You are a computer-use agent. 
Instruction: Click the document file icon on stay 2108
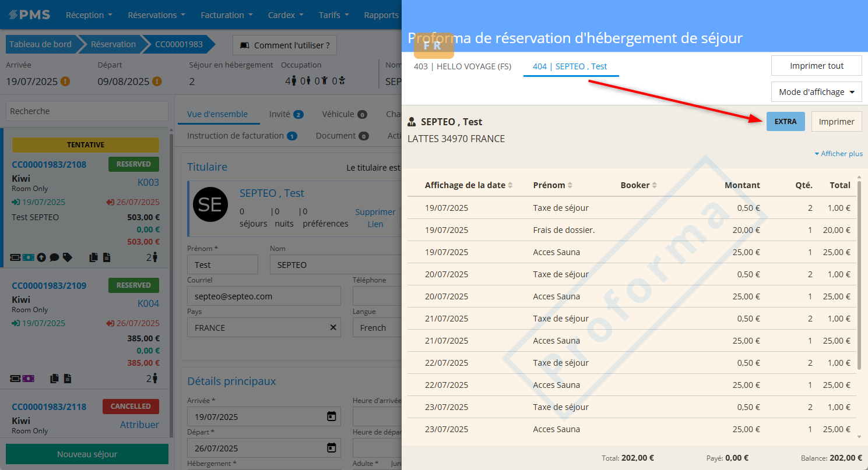(107, 257)
